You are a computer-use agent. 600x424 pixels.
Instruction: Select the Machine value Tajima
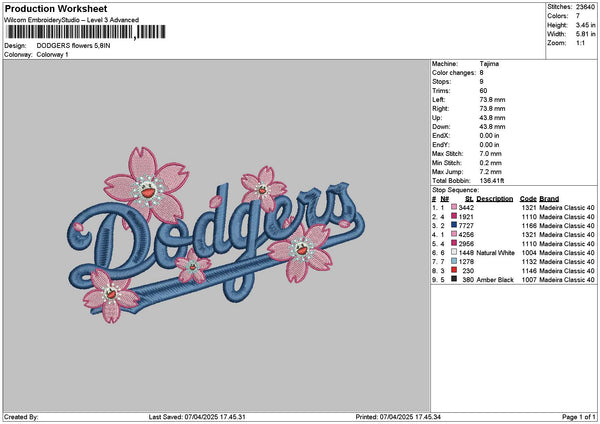pos(489,64)
